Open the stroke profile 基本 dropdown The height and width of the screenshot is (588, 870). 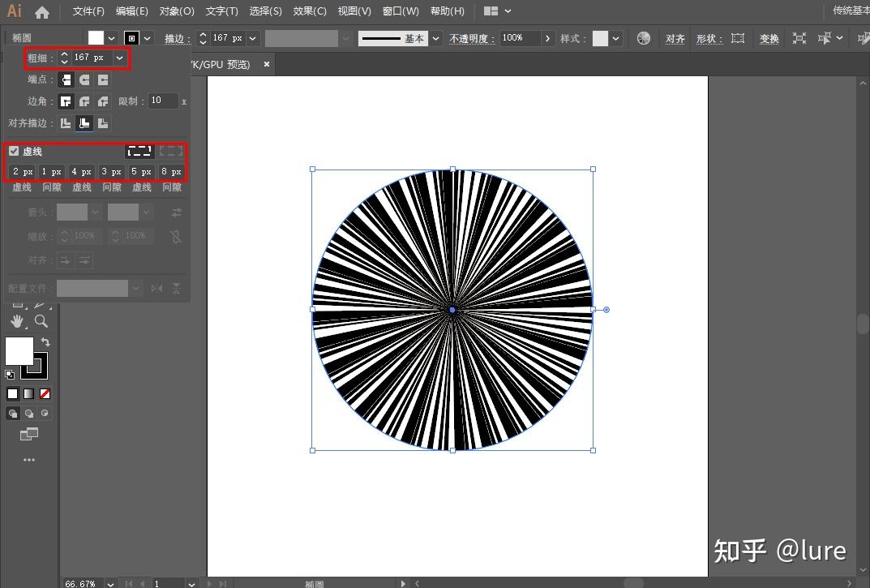[x=436, y=38]
